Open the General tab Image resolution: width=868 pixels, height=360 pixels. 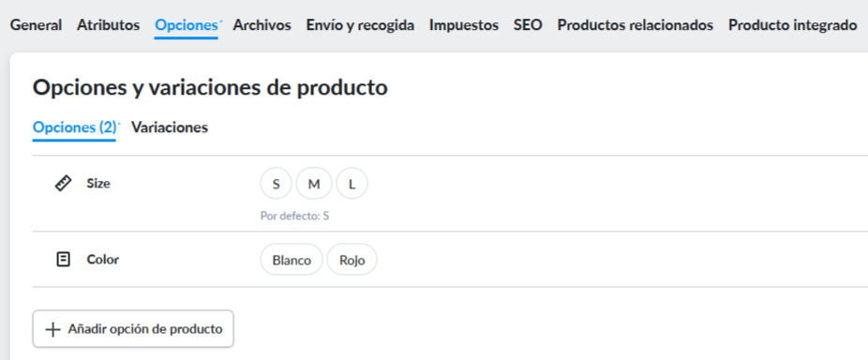[36, 25]
